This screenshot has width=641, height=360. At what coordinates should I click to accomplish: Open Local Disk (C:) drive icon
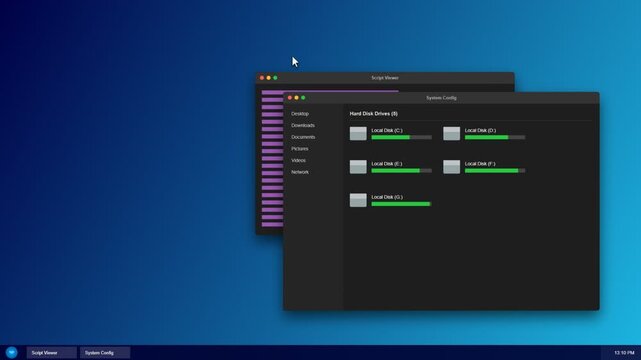tap(358, 134)
